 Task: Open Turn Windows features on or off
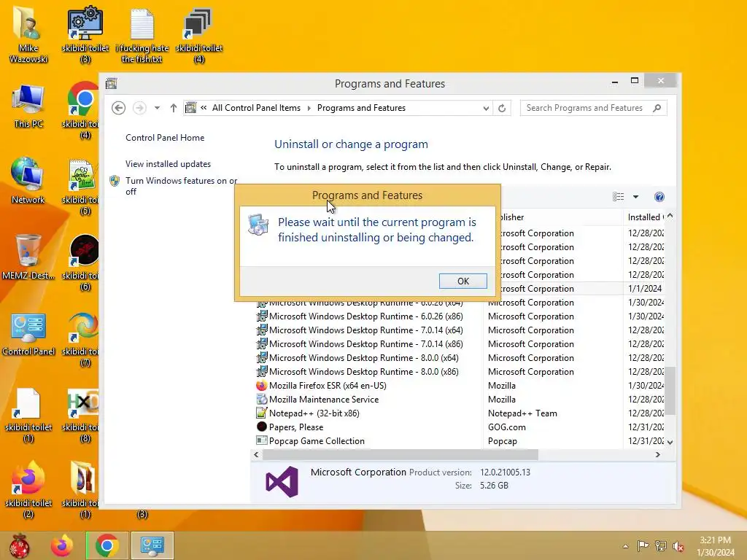click(182, 186)
